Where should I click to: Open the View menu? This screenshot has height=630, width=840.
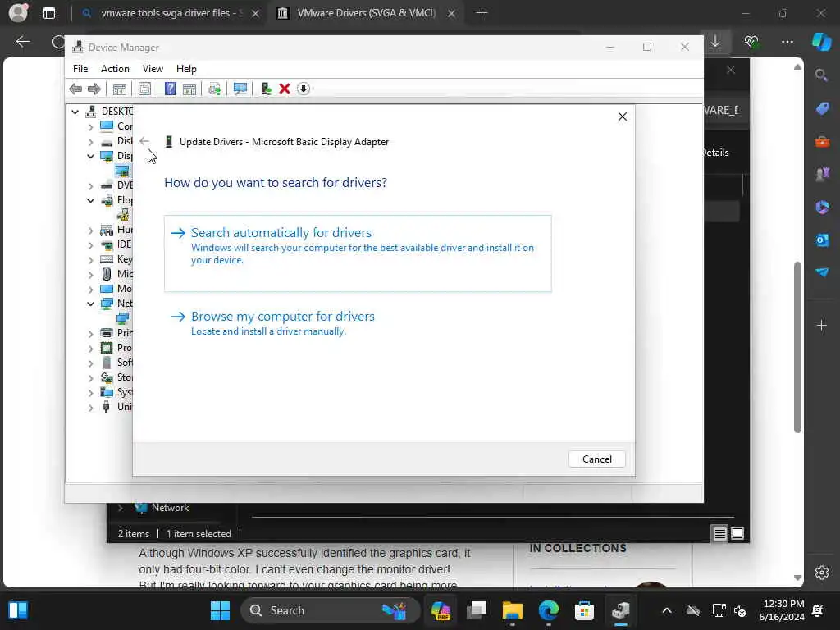(153, 69)
